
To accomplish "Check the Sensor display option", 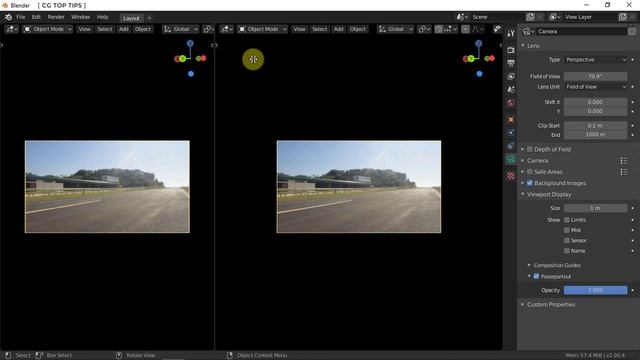I will [x=567, y=240].
